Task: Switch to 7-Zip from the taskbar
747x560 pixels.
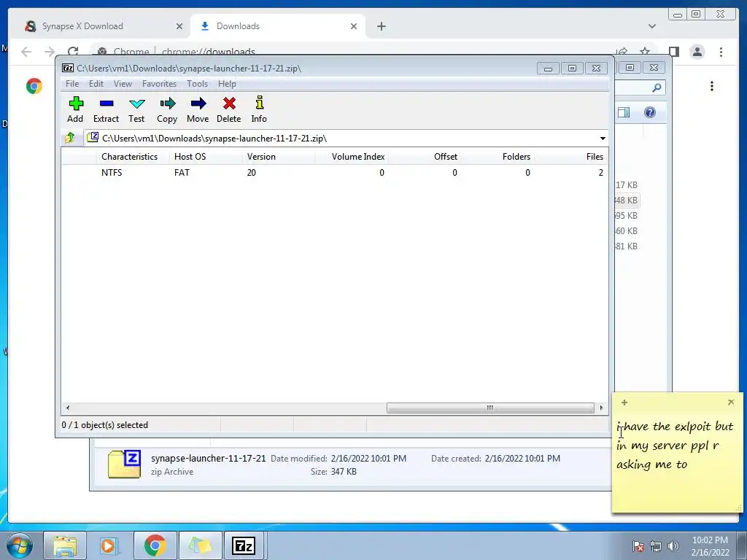Action: pyautogui.click(x=244, y=545)
